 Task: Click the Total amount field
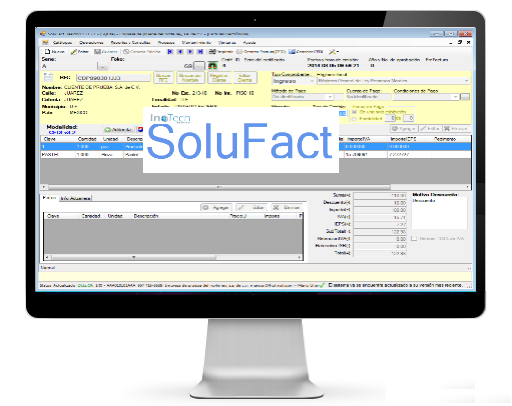(380, 253)
